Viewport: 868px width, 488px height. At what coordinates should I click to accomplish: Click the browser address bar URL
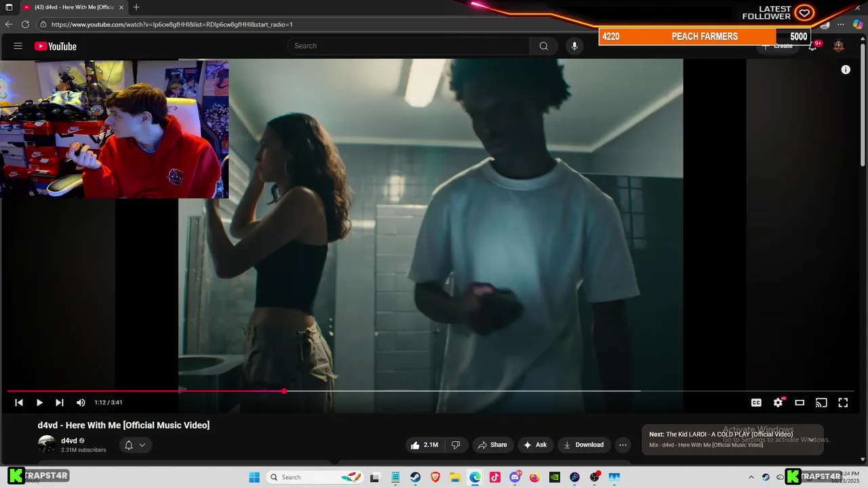pos(172,24)
